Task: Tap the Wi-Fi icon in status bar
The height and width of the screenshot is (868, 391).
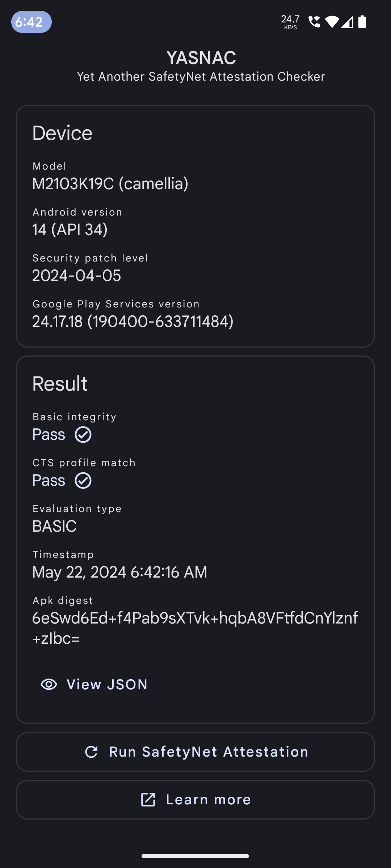Action: click(x=332, y=22)
